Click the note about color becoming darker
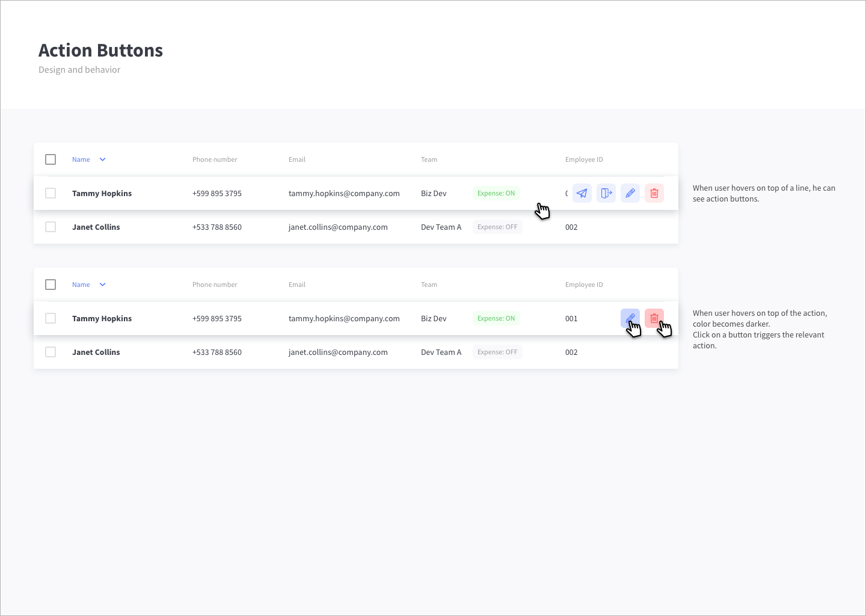The height and width of the screenshot is (616, 866). click(760, 329)
